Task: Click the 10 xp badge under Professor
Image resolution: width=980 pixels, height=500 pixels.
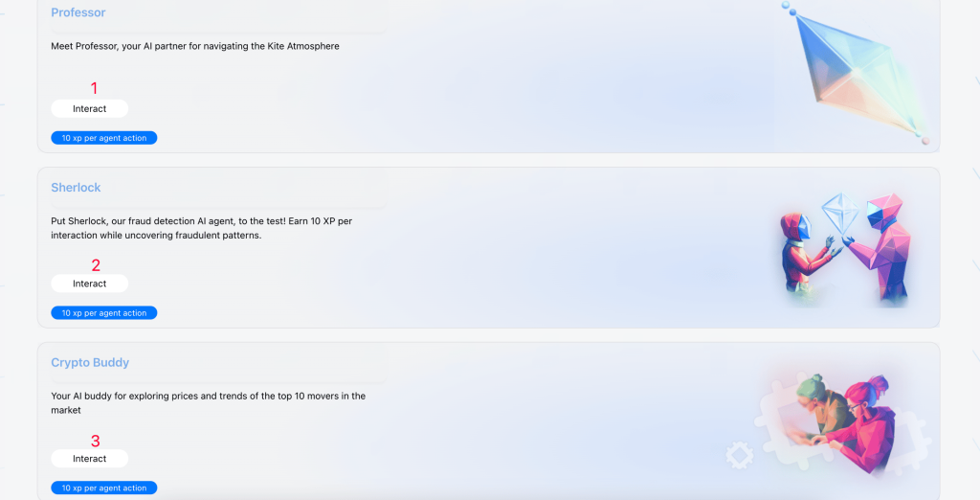Action: (103, 138)
